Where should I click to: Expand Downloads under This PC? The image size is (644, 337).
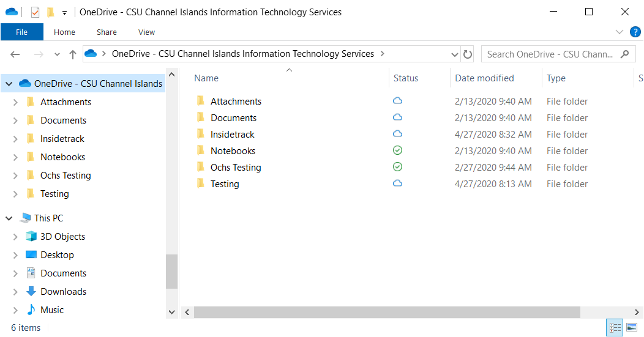pyautogui.click(x=15, y=292)
